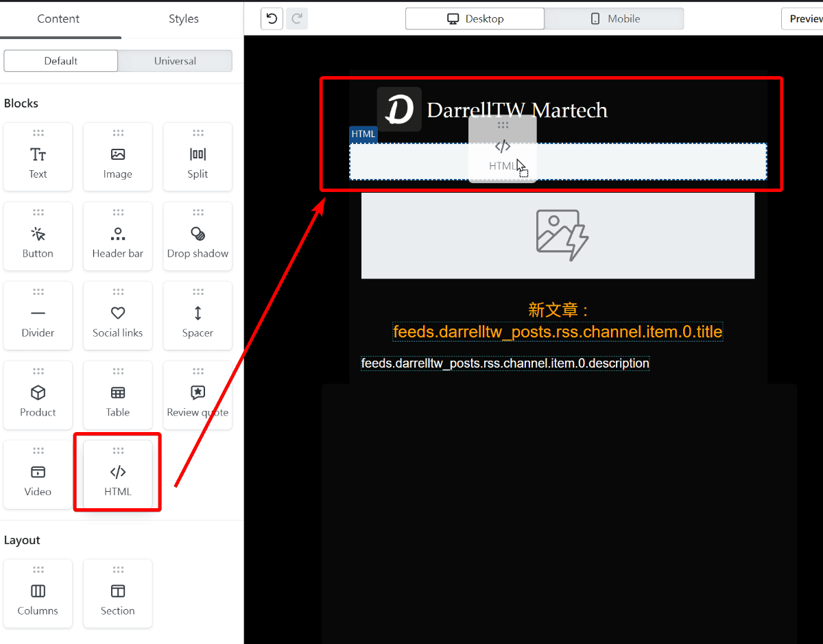Click the Preview button
Viewport: 823px width, 644px height.
coord(806,19)
